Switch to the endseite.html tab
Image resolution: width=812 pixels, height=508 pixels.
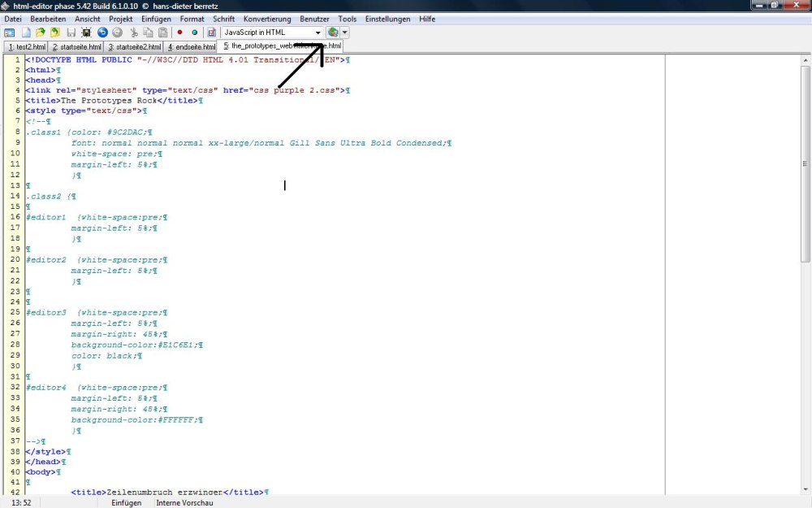[x=190, y=46]
